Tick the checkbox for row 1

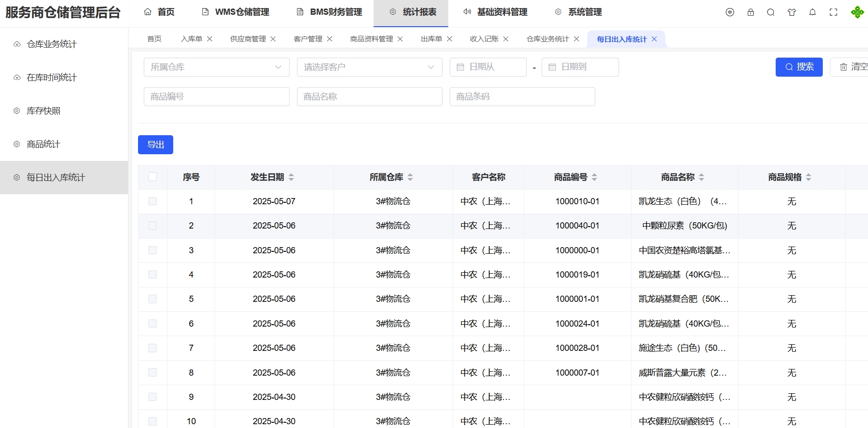click(152, 201)
